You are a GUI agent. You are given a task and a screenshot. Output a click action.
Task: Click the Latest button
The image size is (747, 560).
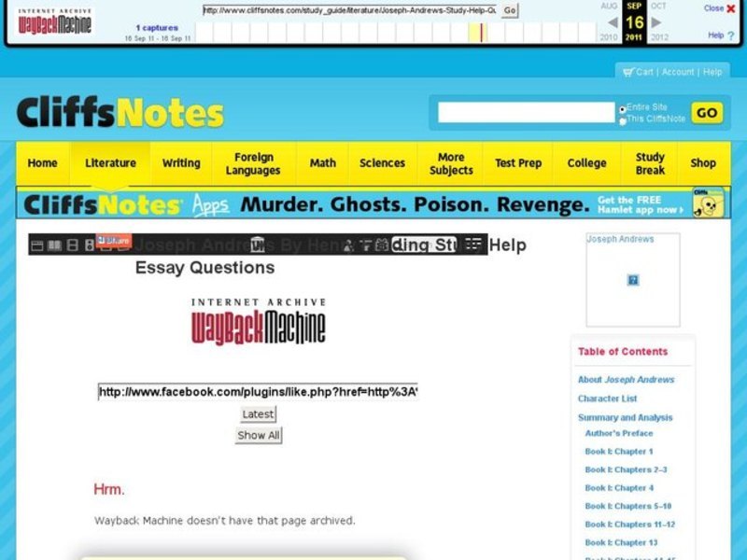click(x=257, y=413)
